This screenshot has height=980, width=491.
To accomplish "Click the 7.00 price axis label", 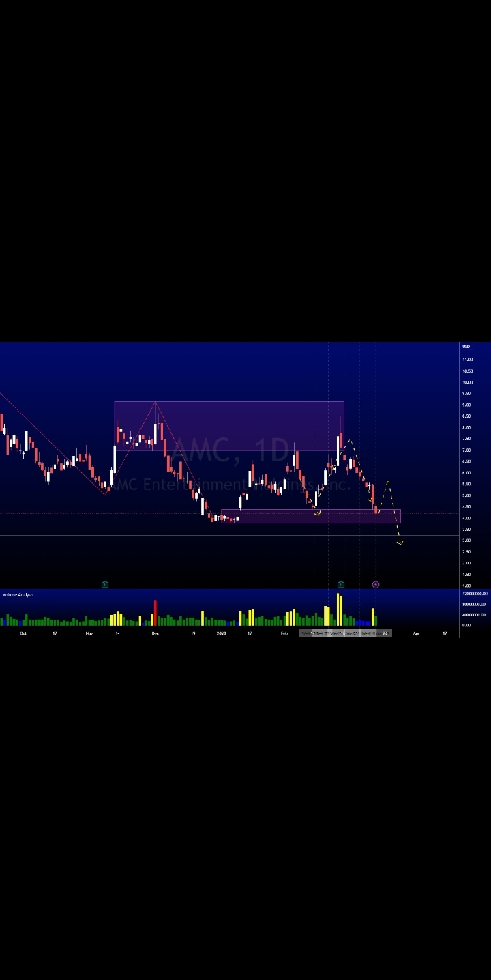I will click(467, 450).
